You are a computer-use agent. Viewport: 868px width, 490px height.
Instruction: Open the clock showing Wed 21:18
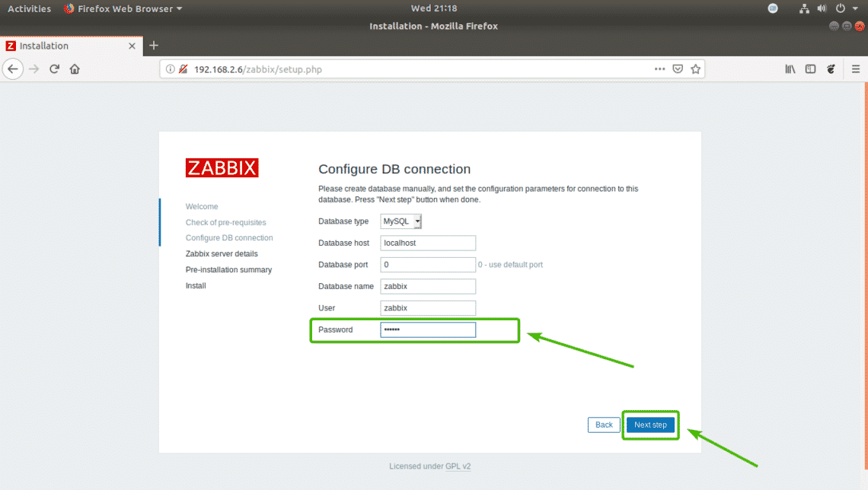tap(434, 8)
